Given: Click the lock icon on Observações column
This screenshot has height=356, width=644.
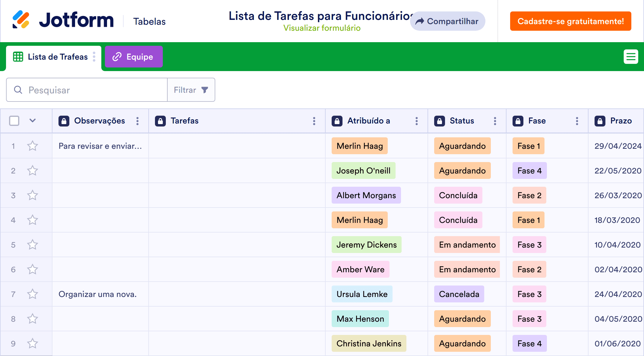Looking at the screenshot, I should 64,121.
